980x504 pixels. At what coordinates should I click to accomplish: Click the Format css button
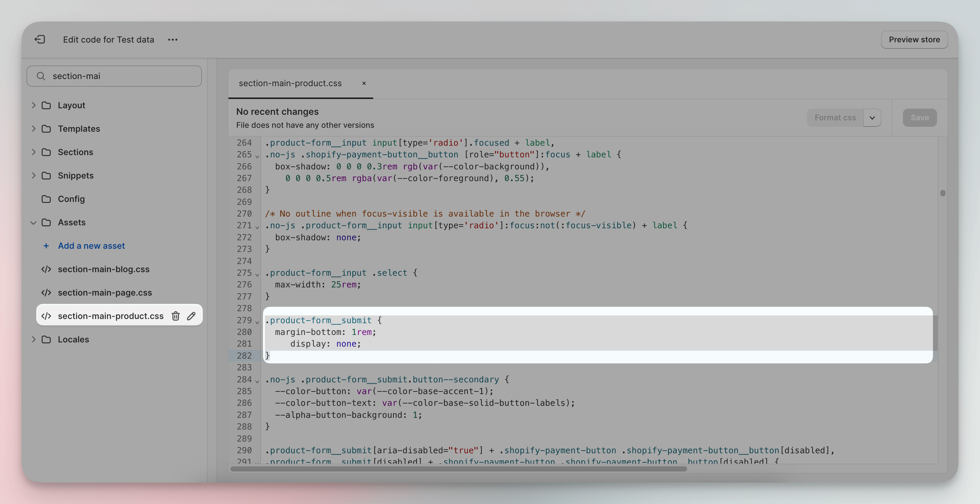[x=835, y=118]
